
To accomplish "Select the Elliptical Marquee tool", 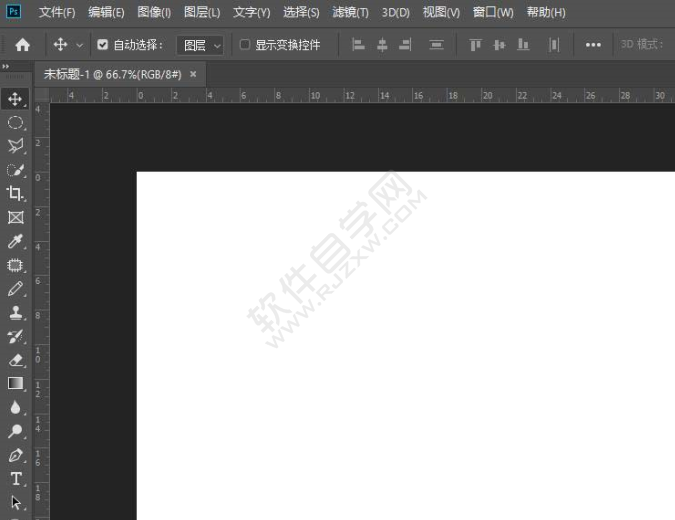I will point(15,123).
